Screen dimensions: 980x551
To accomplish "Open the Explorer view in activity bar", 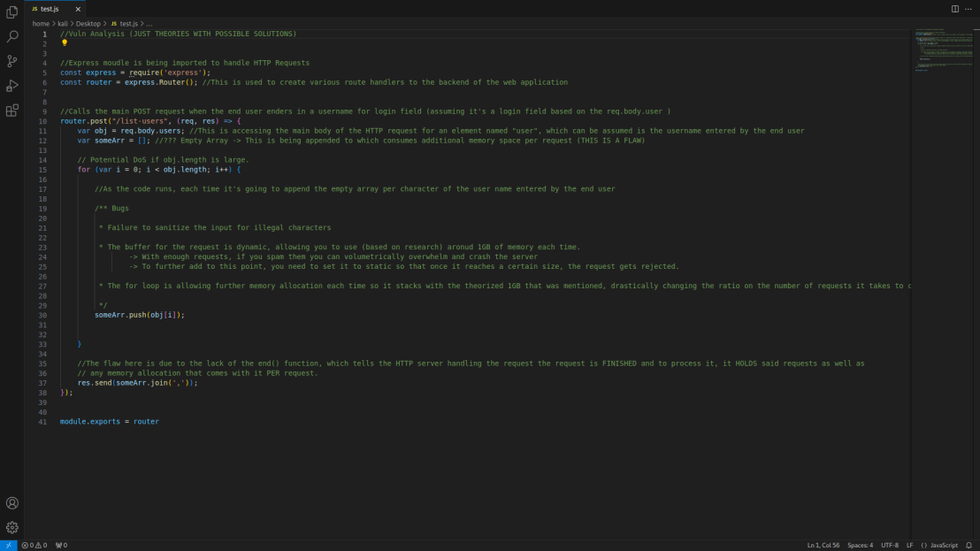I will coord(12,12).
